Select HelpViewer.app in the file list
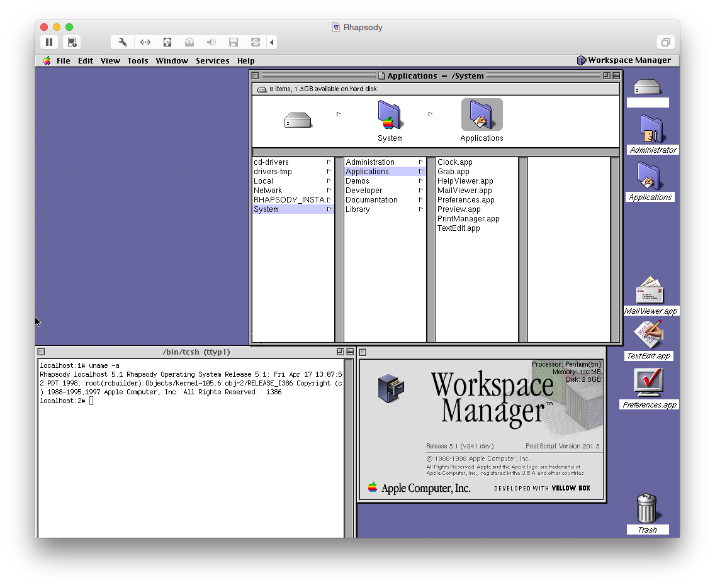The image size is (715, 588). pyautogui.click(x=476, y=181)
